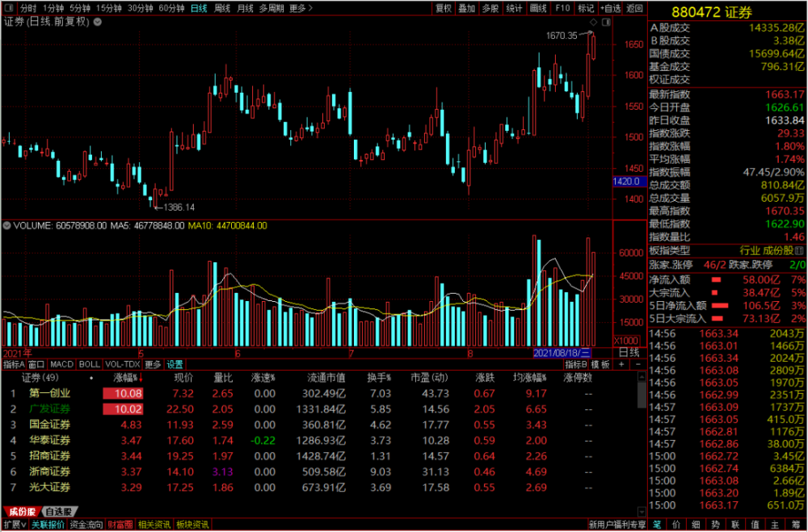Sort the list by 涨幅% column header
The image size is (808, 532).
tap(124, 377)
